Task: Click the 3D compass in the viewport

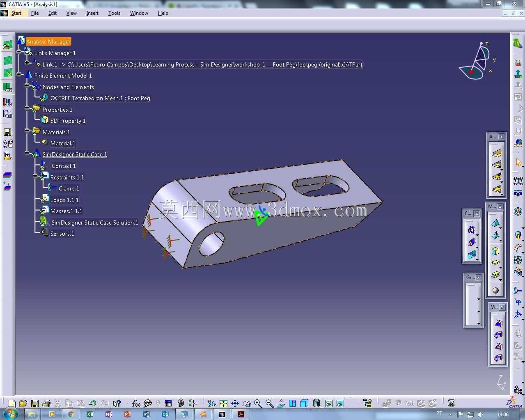Action: 478,62
